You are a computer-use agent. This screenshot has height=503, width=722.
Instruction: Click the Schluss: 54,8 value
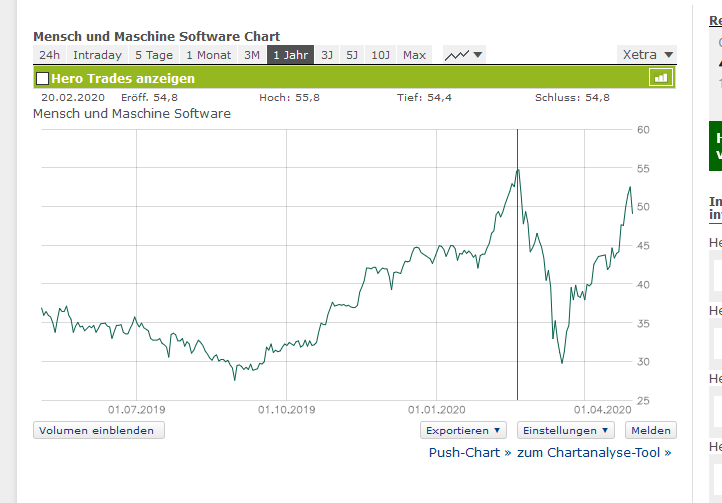[x=572, y=97]
